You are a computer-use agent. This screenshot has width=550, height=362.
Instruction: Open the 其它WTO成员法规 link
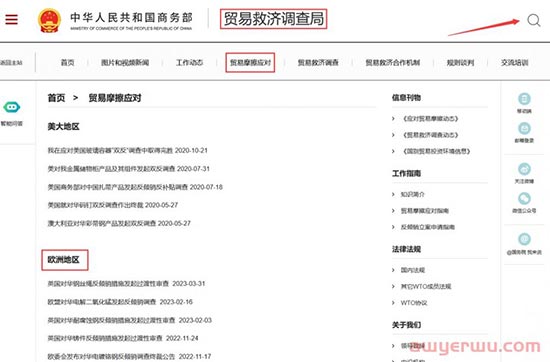(426, 287)
